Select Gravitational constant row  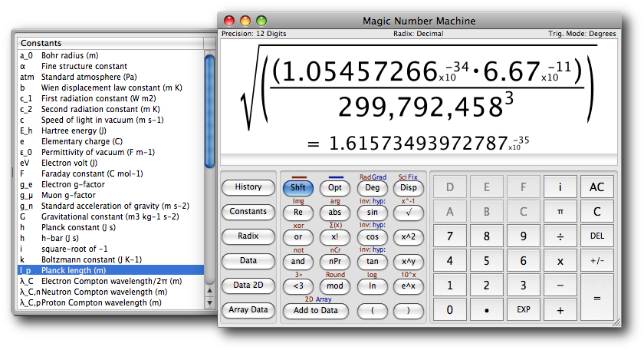pos(110,216)
